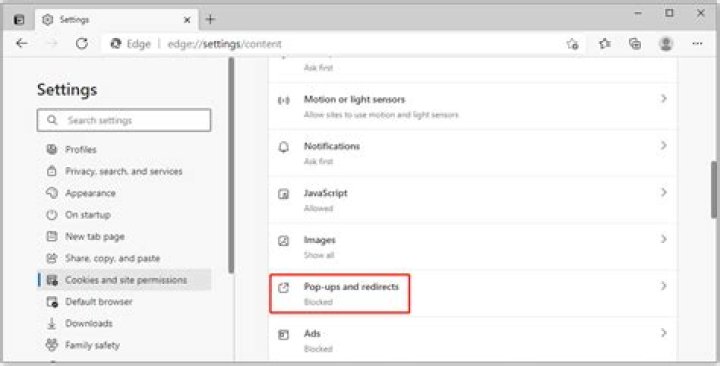This screenshot has height=366, width=720.
Task: Click the browser back arrow icon
Action: [22, 44]
